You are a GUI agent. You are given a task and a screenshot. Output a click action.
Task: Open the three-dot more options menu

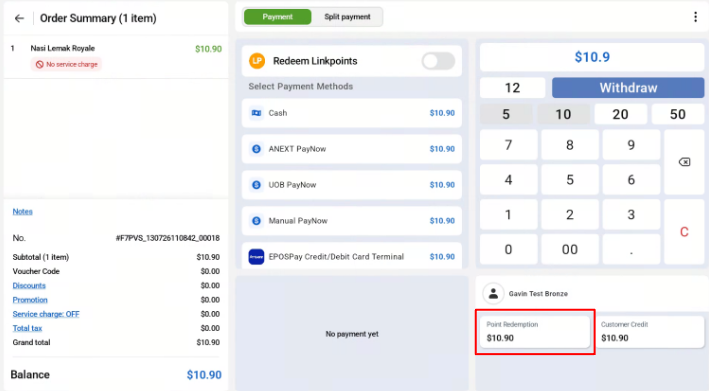tap(695, 17)
